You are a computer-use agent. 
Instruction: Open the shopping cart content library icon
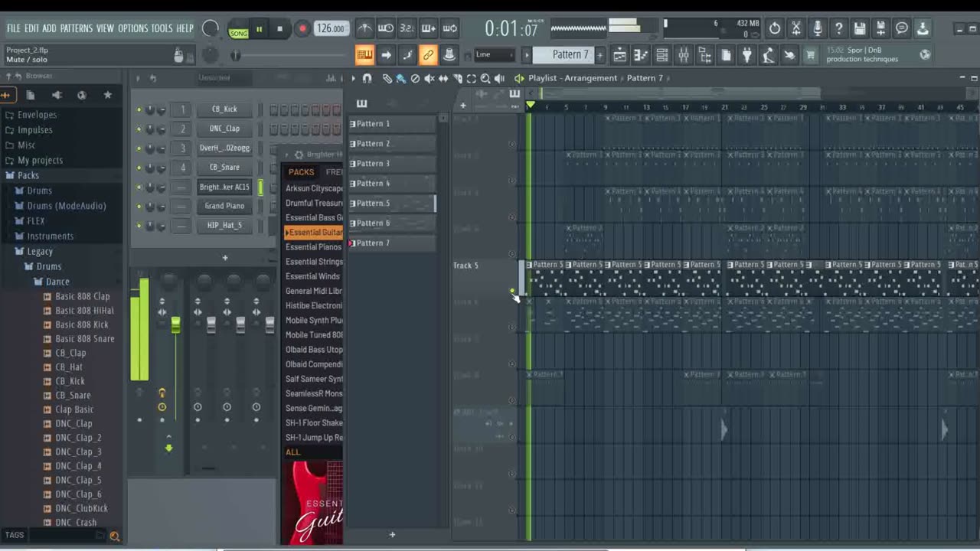point(810,55)
